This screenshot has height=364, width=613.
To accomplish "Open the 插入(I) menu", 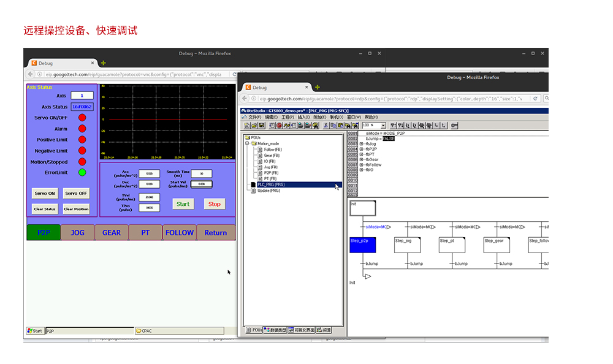I will (303, 117).
